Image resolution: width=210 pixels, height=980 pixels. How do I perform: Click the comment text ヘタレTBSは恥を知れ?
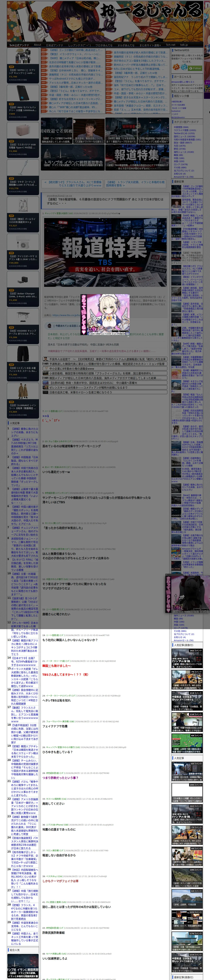[56, 700]
